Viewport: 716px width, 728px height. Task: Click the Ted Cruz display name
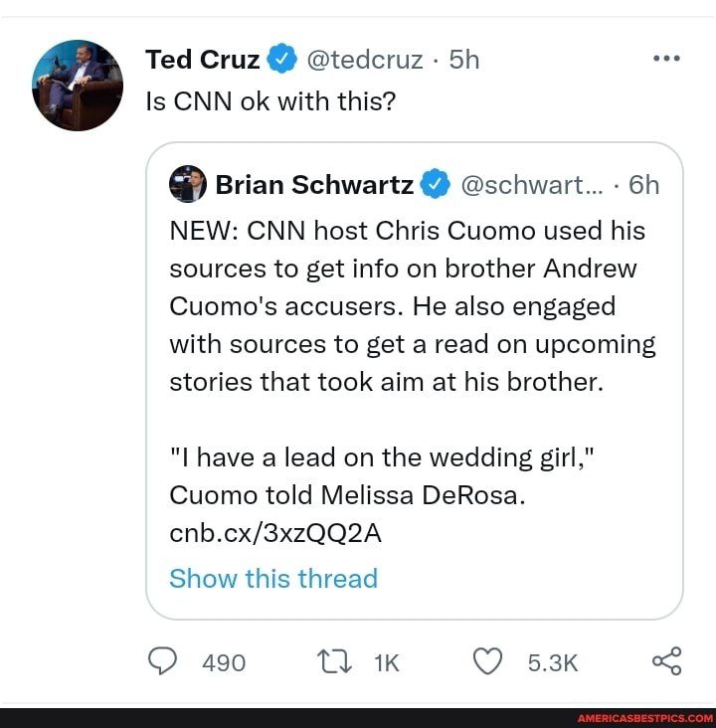(202, 60)
